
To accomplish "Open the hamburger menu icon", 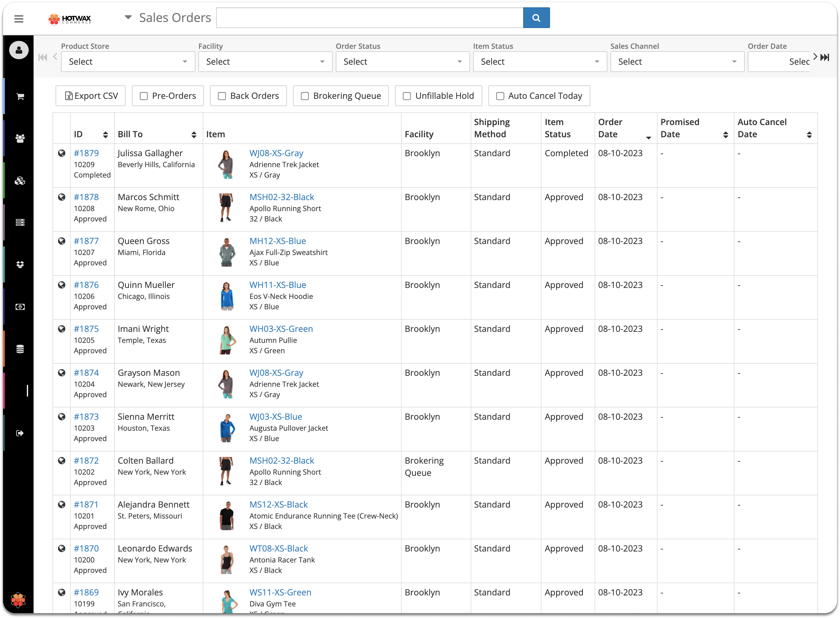I will tap(19, 18).
